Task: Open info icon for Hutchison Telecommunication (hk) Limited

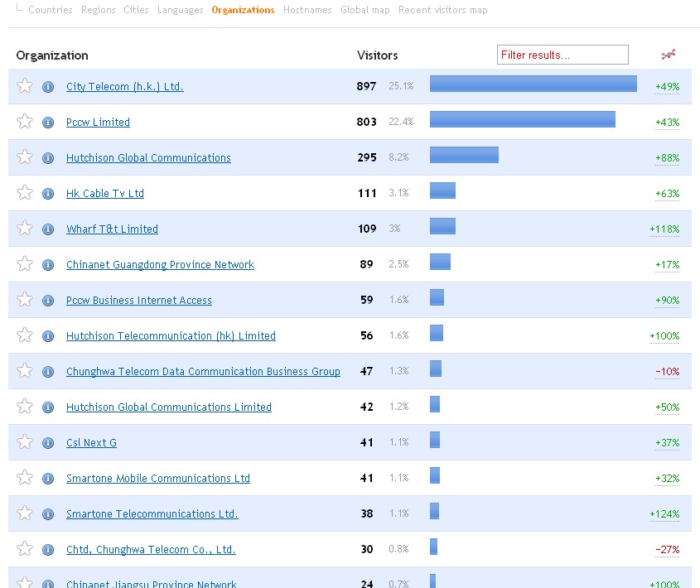Action: click(48, 336)
